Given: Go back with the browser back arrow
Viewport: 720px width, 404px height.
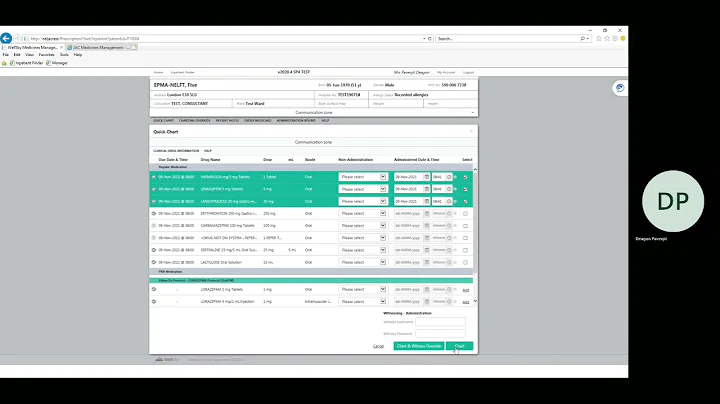Looking at the screenshot, I should click(x=6, y=39).
